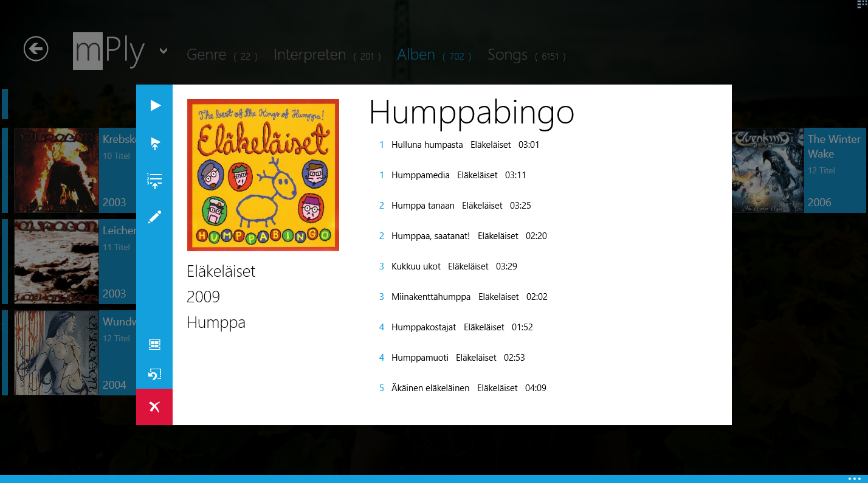Click the song Äkäinen eläkeläinen
This screenshot has height=483, width=868.
(430, 388)
